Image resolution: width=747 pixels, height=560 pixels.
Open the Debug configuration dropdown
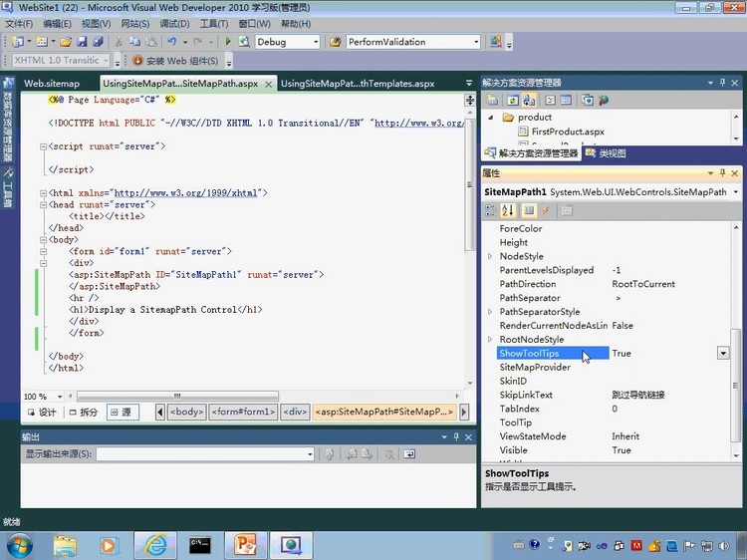[316, 42]
